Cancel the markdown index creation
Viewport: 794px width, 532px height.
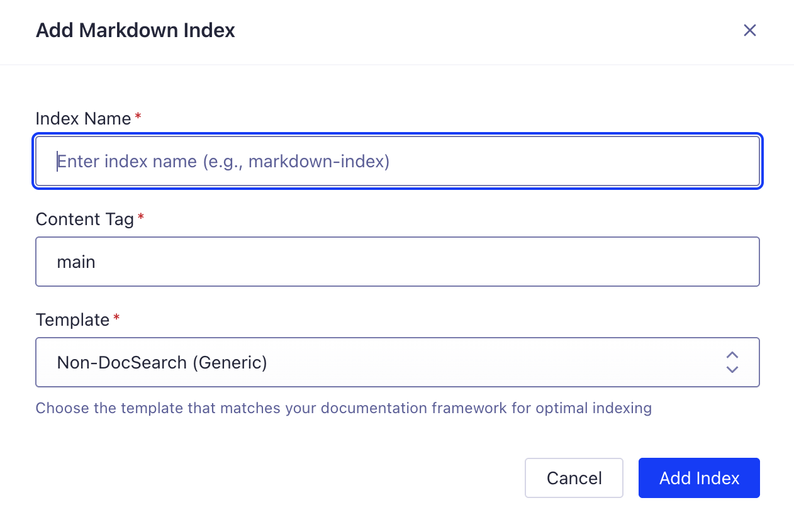tap(573, 478)
